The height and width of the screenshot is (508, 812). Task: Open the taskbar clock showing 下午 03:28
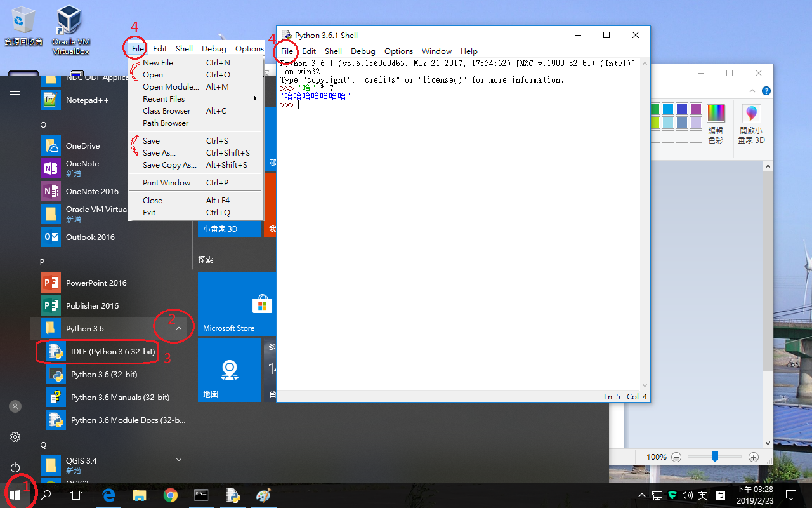[x=755, y=495]
